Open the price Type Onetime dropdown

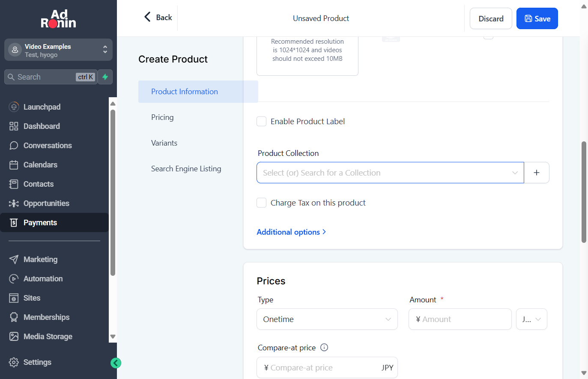pyautogui.click(x=327, y=319)
